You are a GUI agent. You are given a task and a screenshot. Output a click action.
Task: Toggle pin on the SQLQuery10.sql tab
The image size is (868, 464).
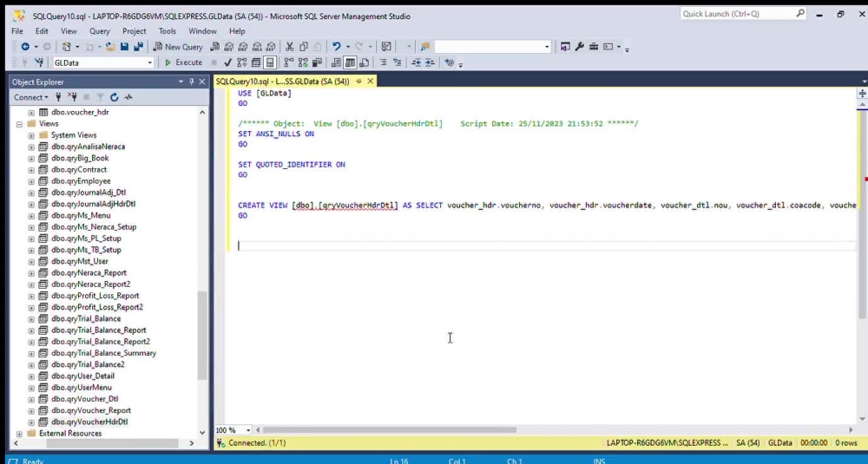pyautogui.click(x=358, y=82)
